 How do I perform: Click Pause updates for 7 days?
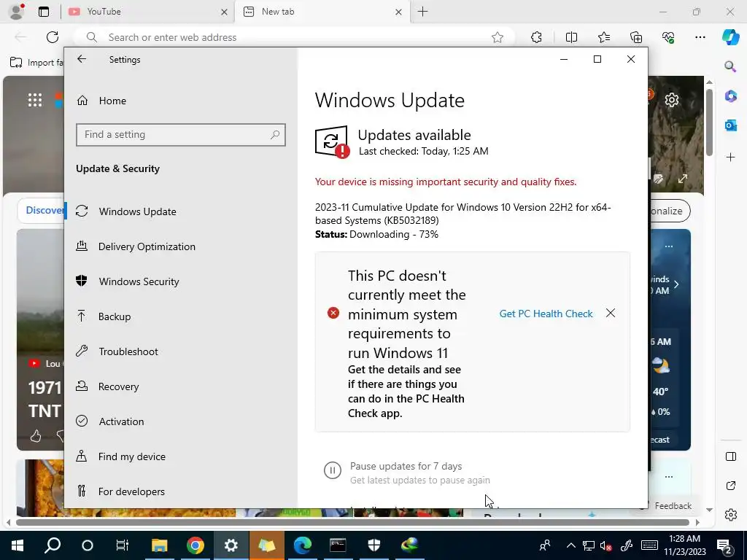(406, 466)
